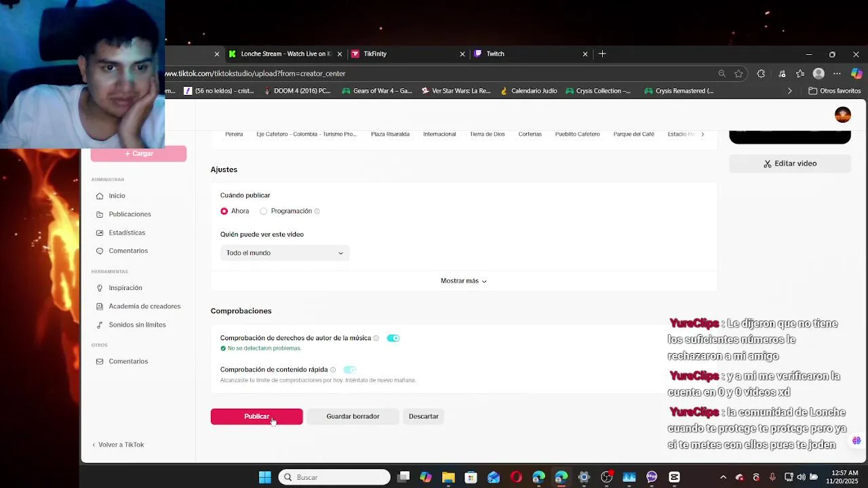Toggle the quick content check switch

pyautogui.click(x=350, y=370)
